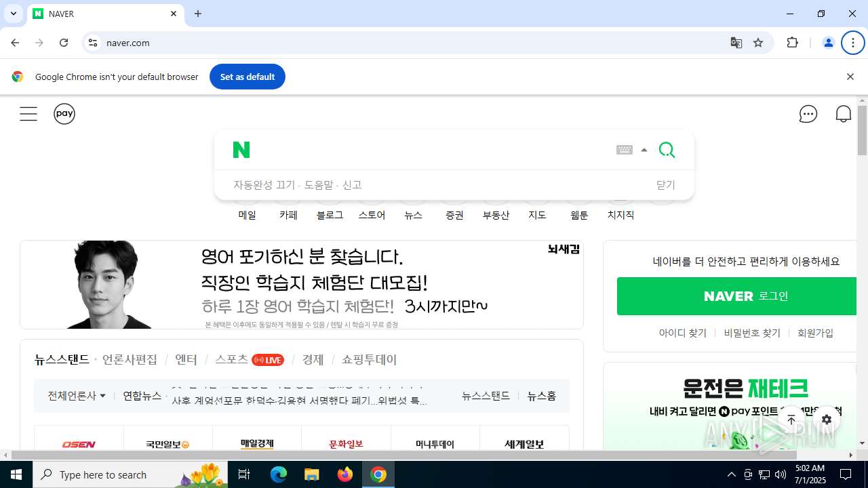Image resolution: width=868 pixels, height=488 pixels.
Task: Click the browser Forward arrow
Action: (x=39, y=43)
